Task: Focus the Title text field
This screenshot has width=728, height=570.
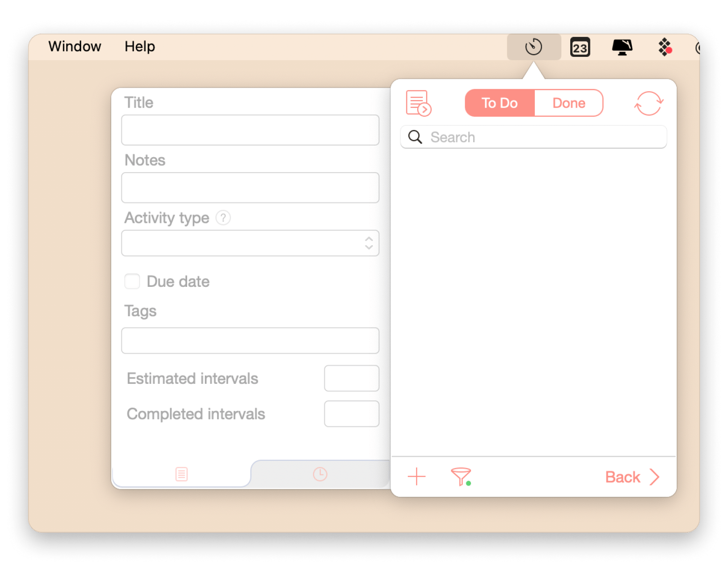Action: pos(250,130)
